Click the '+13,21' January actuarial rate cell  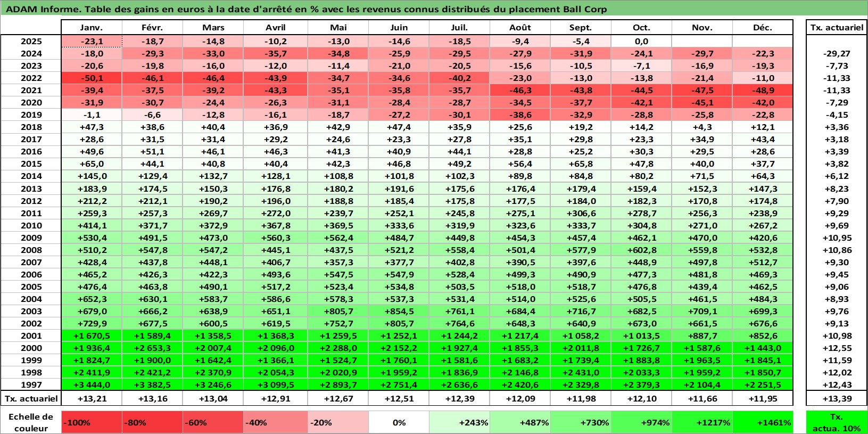pyautogui.click(x=92, y=398)
